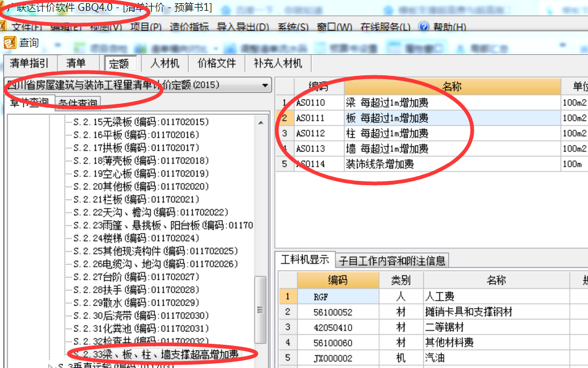
Task: Open the 四川省房屋建筑与装饰工程量清单计价定额 dropdown
Action: coord(264,84)
